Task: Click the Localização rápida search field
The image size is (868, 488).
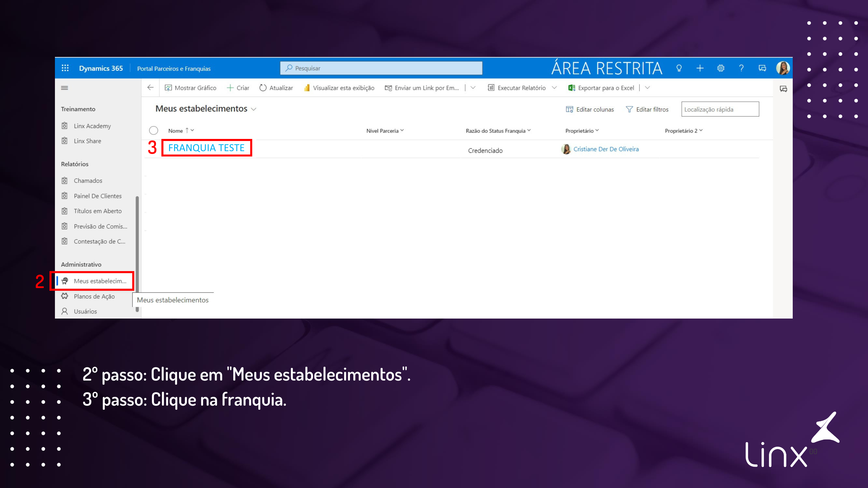Action: (720, 109)
